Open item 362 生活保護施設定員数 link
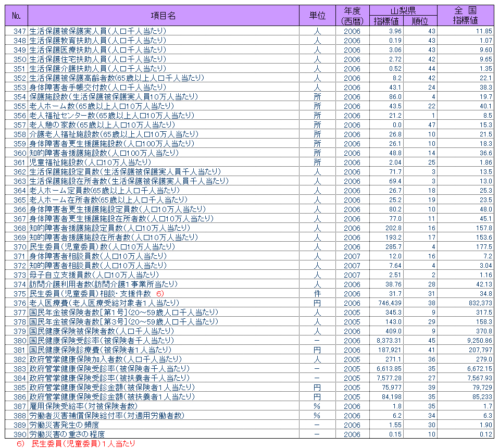Image resolution: width=499 pixels, height=448 pixels. 125,172
